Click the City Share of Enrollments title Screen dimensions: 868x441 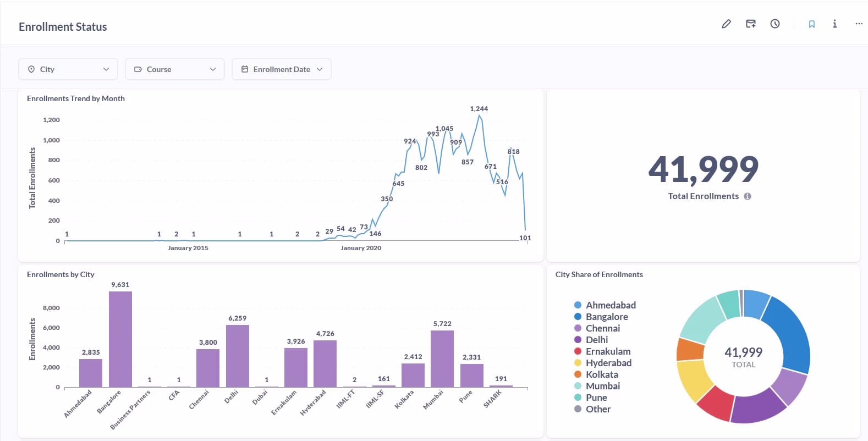point(599,274)
